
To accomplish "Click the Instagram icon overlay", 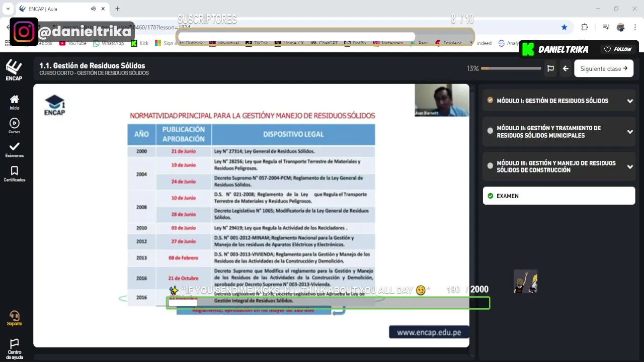I will 24,32.
